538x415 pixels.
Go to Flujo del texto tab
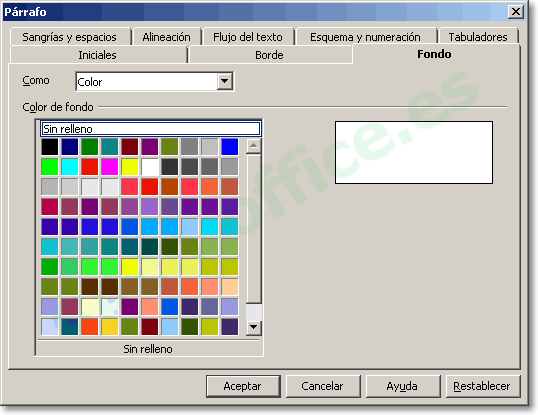point(248,37)
